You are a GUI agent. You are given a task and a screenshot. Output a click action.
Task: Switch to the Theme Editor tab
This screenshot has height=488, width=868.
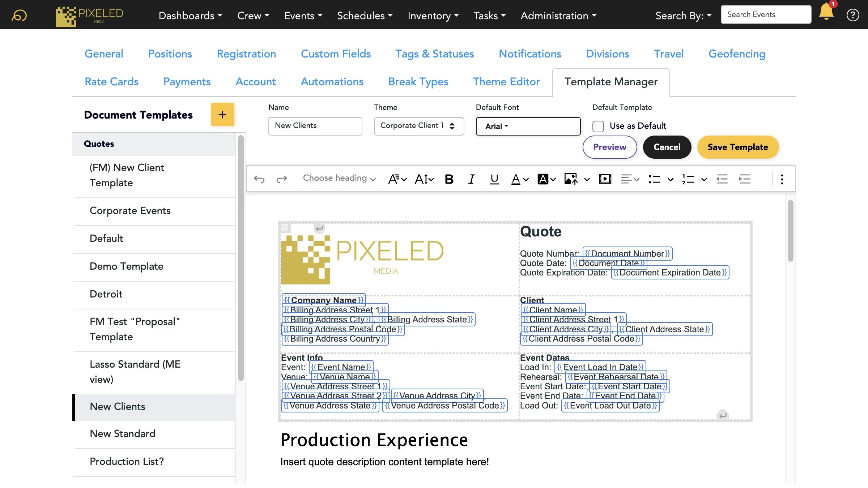coord(506,82)
